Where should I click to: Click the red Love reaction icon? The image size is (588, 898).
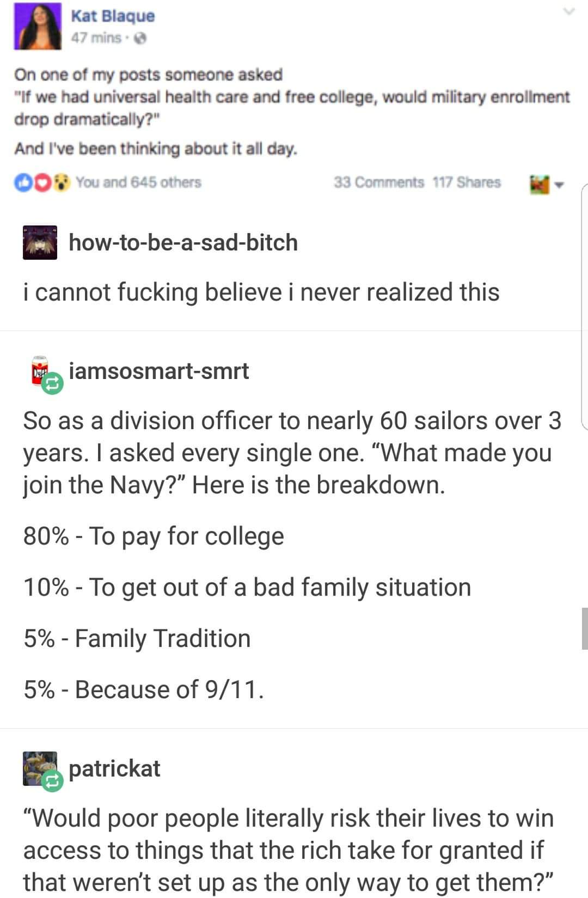(42, 182)
